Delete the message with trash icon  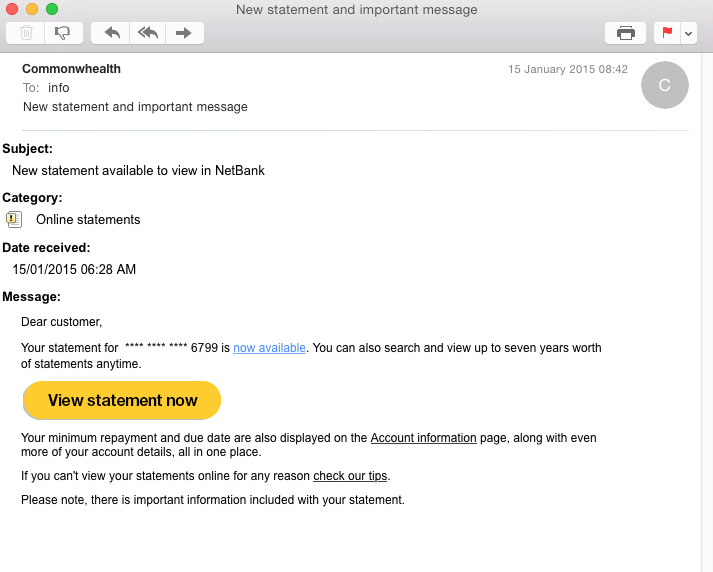pos(26,33)
